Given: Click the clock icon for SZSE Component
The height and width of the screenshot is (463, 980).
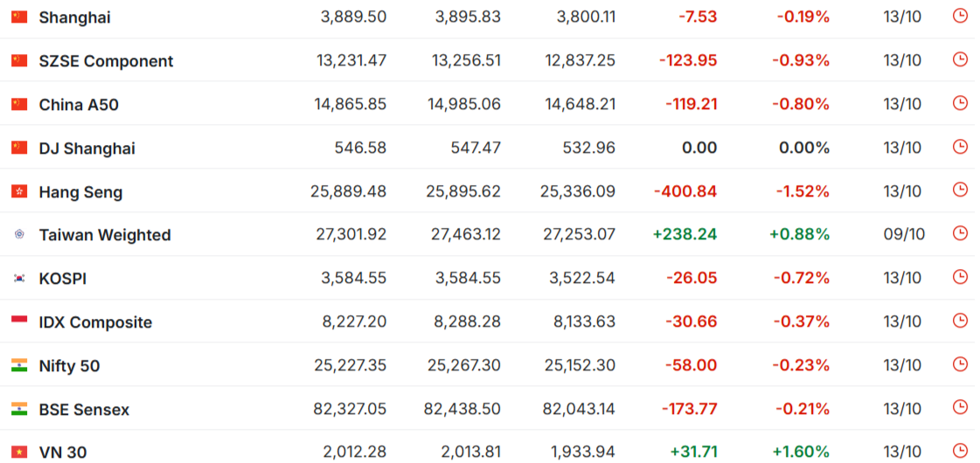Looking at the screenshot, I should [960, 59].
